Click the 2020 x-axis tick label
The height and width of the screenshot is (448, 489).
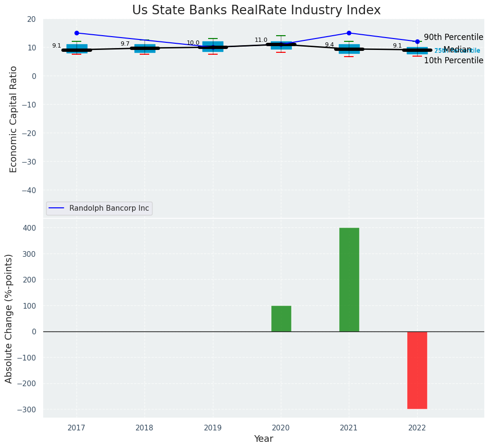click(281, 428)
